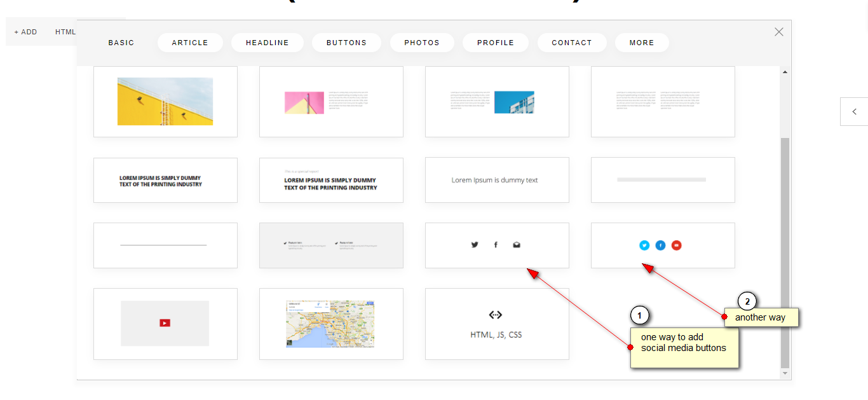Click the blue circular Facebook icon

pos(660,245)
